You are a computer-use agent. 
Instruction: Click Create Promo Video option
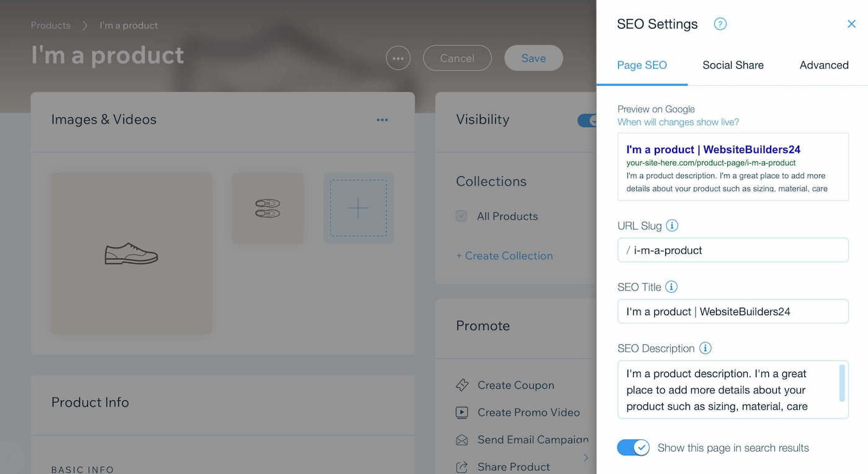pyautogui.click(x=529, y=413)
